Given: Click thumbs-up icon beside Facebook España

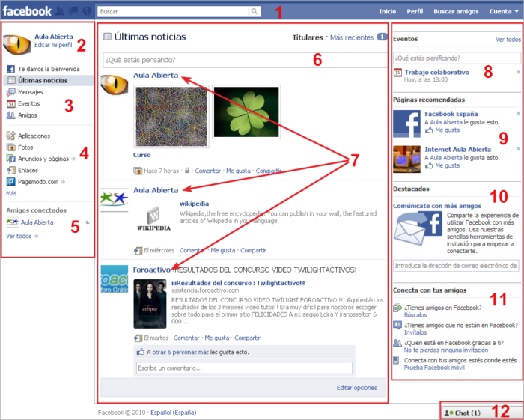Looking at the screenshot, I should 429,130.
